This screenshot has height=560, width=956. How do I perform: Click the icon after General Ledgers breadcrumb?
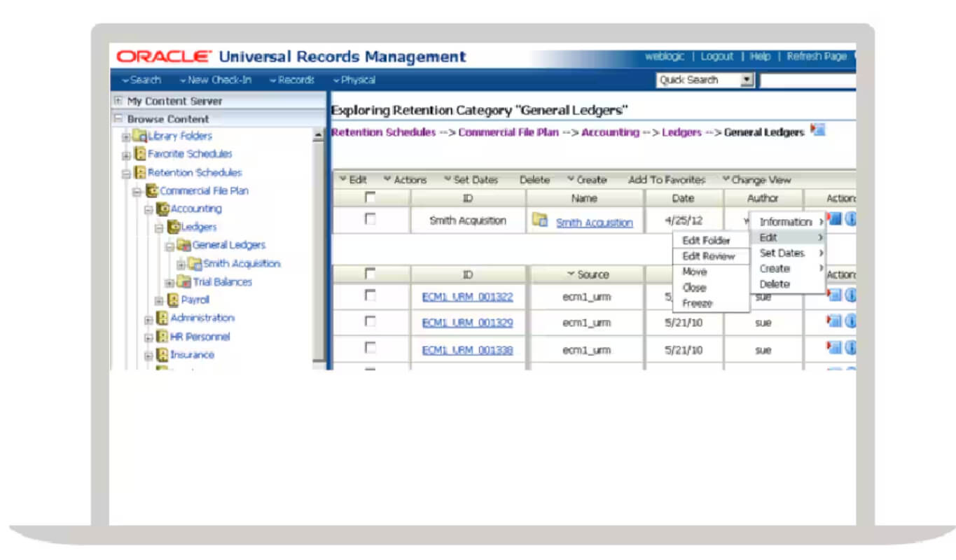point(817,129)
